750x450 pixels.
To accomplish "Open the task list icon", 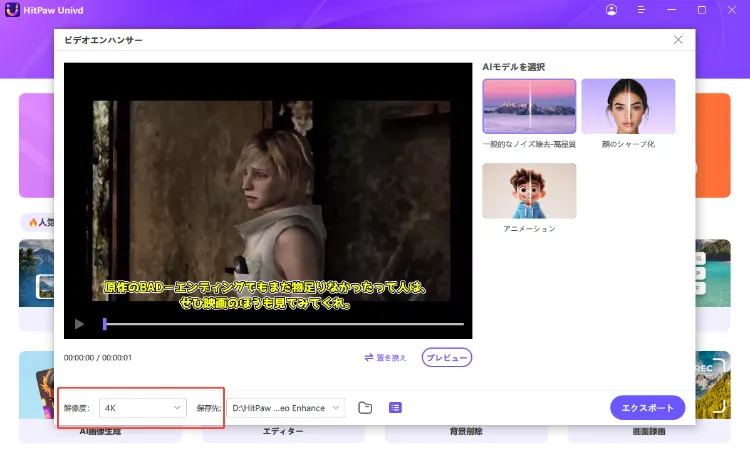I will [395, 407].
